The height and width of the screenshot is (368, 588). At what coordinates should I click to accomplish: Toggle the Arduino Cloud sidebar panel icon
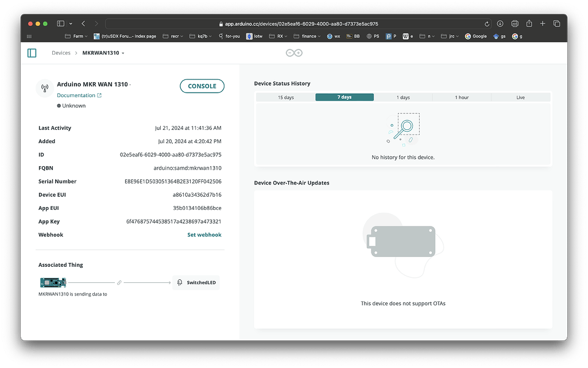click(x=32, y=53)
